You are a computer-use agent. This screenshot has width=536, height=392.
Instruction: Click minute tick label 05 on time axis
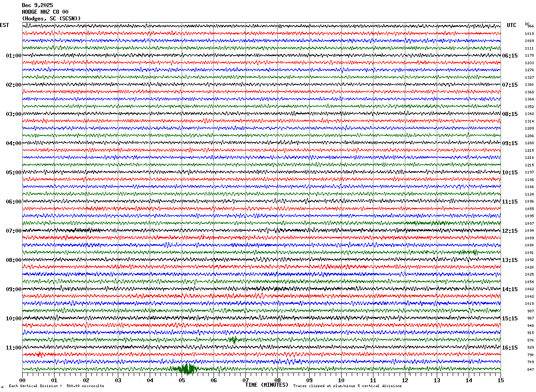pos(182,380)
